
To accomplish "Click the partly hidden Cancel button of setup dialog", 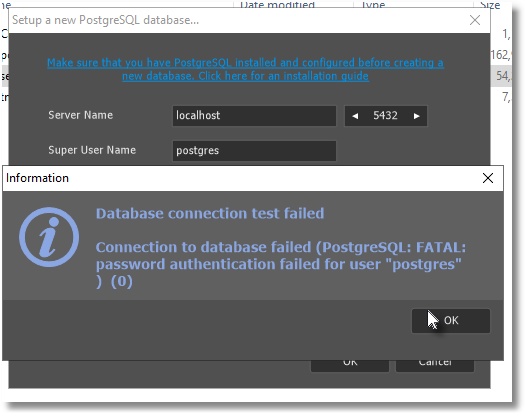I will pyautogui.click(x=435, y=365).
